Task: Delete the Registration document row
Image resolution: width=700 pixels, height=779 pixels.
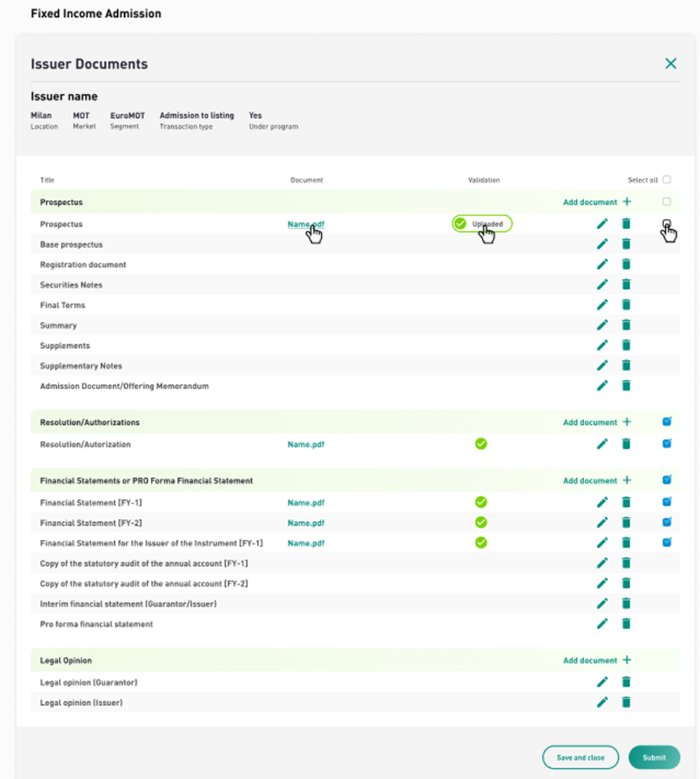Action: tap(626, 264)
